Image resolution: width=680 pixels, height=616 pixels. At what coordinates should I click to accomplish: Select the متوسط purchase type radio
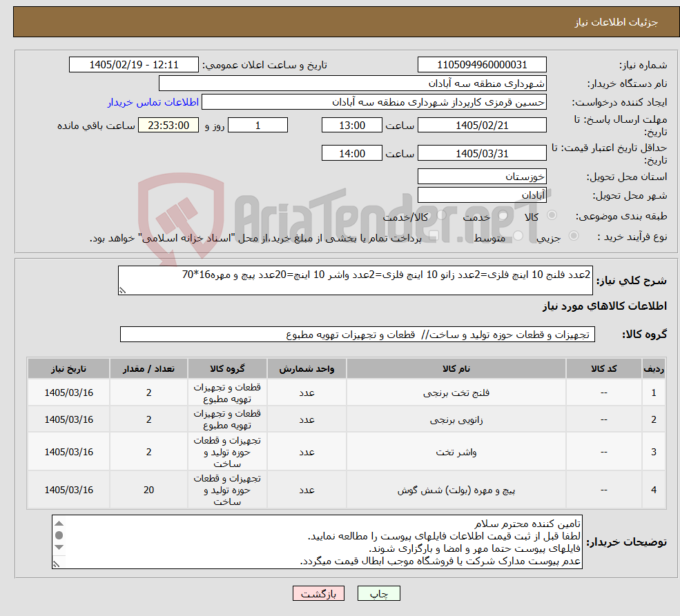[518, 236]
